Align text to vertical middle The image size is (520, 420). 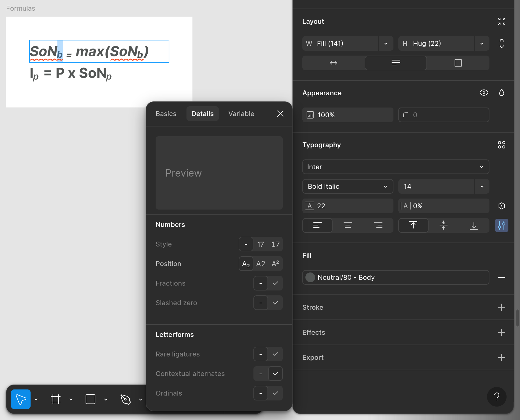(x=444, y=225)
